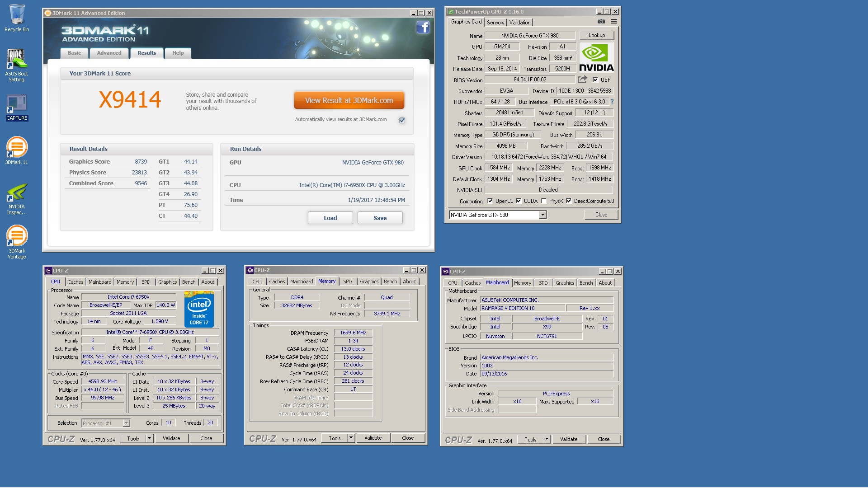Toggle the UEFI checkbox in GPU-Z
Image resolution: width=868 pixels, height=488 pixels.
pos(595,80)
